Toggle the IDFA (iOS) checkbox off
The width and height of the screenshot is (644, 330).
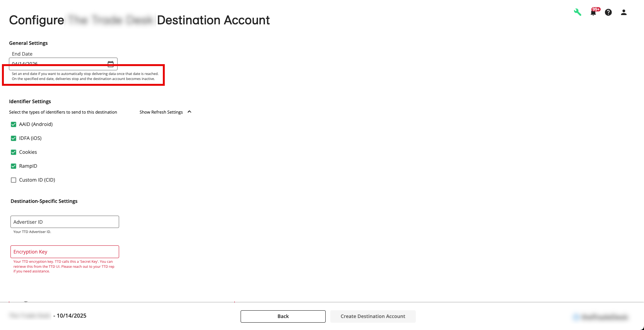click(14, 138)
